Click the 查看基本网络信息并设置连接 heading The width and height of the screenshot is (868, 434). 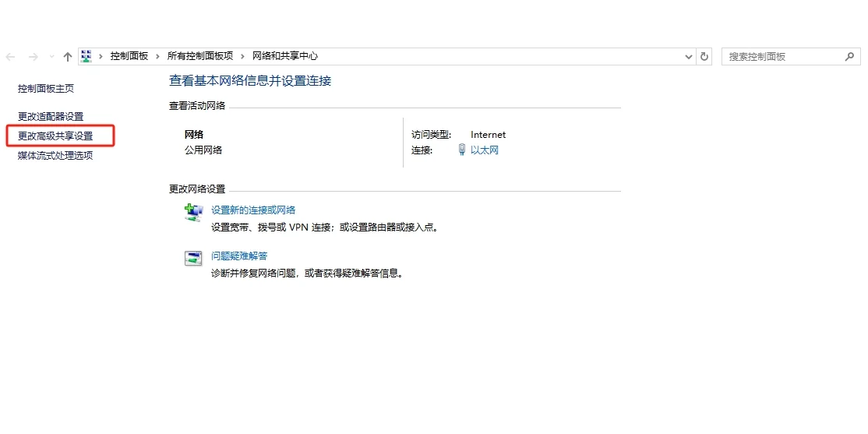click(x=250, y=81)
